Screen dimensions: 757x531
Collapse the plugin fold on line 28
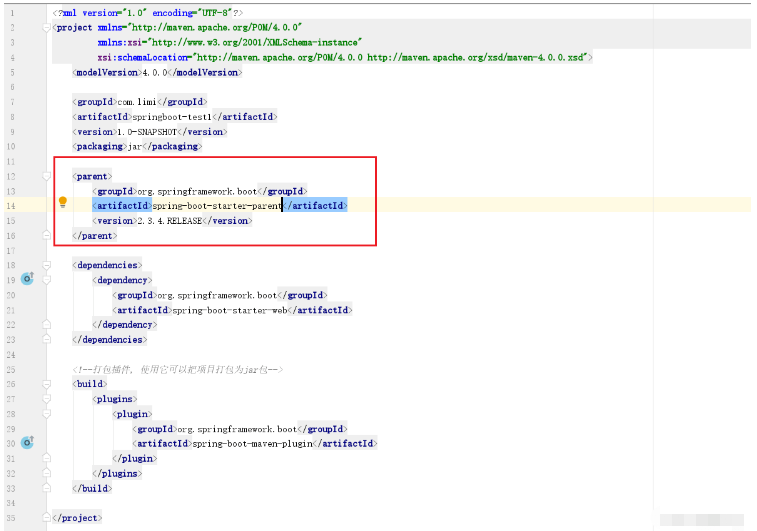[x=46, y=414]
